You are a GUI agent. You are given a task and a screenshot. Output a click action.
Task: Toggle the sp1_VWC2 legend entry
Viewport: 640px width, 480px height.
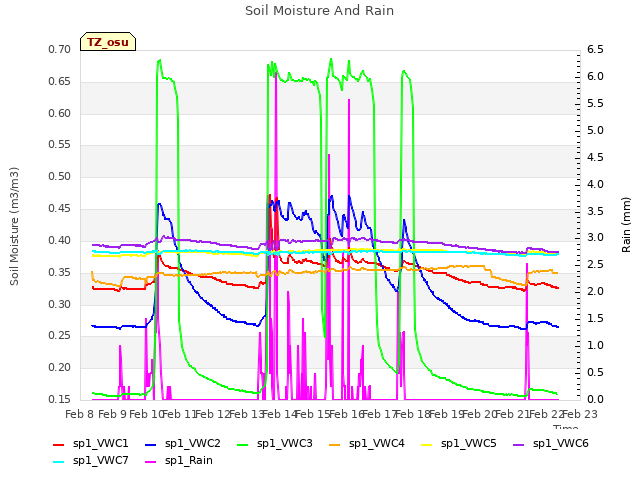click(183, 444)
